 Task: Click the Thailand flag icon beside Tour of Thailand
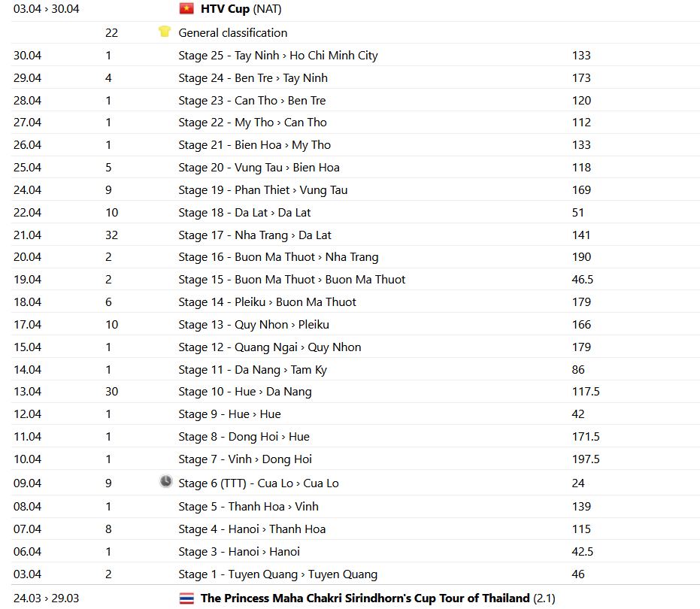186,598
